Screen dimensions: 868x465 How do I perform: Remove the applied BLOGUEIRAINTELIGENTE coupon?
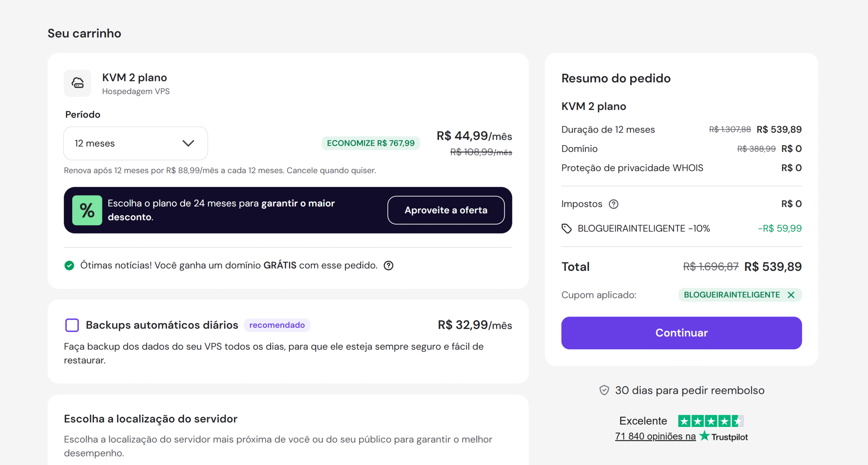point(791,295)
